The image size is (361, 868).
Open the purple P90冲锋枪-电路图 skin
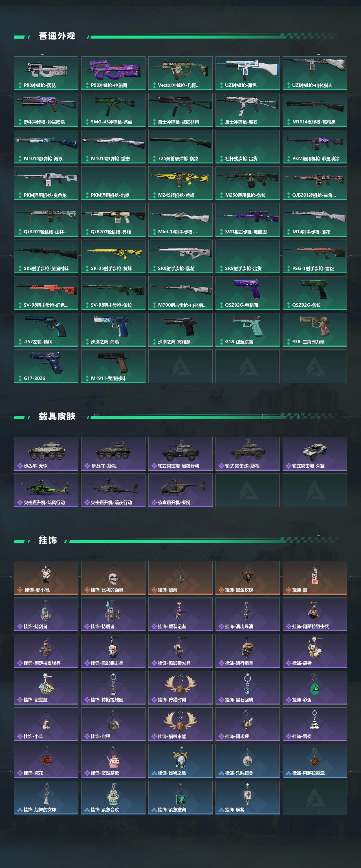pos(113,73)
